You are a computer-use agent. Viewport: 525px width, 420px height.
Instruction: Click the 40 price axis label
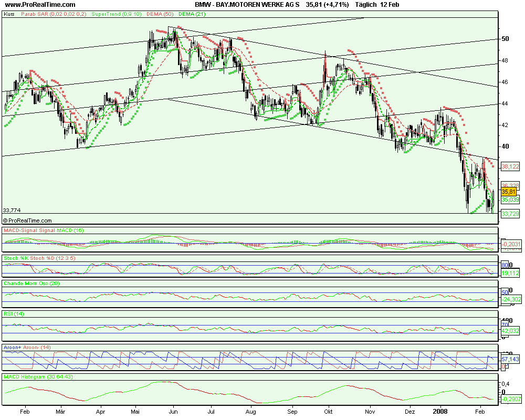[x=505, y=146]
